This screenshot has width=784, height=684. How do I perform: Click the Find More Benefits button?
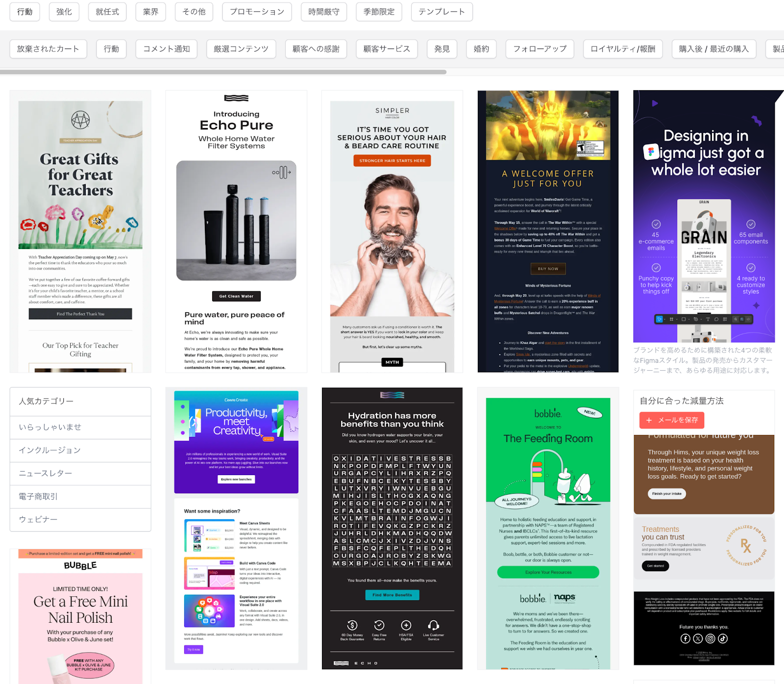pyautogui.click(x=392, y=595)
